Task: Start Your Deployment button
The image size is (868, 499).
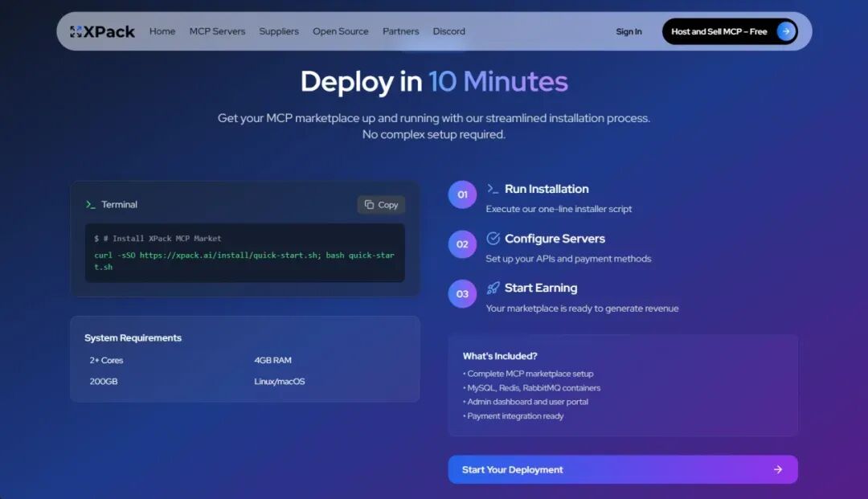Action: pos(623,470)
